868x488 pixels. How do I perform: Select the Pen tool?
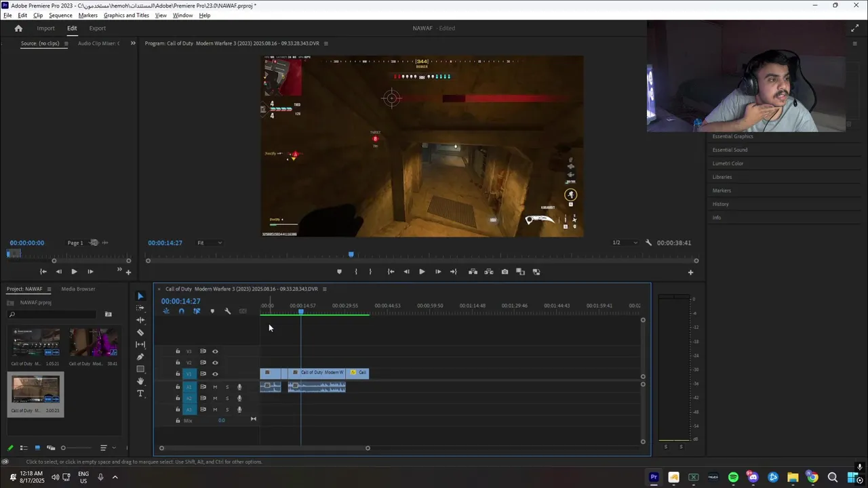[x=140, y=357]
